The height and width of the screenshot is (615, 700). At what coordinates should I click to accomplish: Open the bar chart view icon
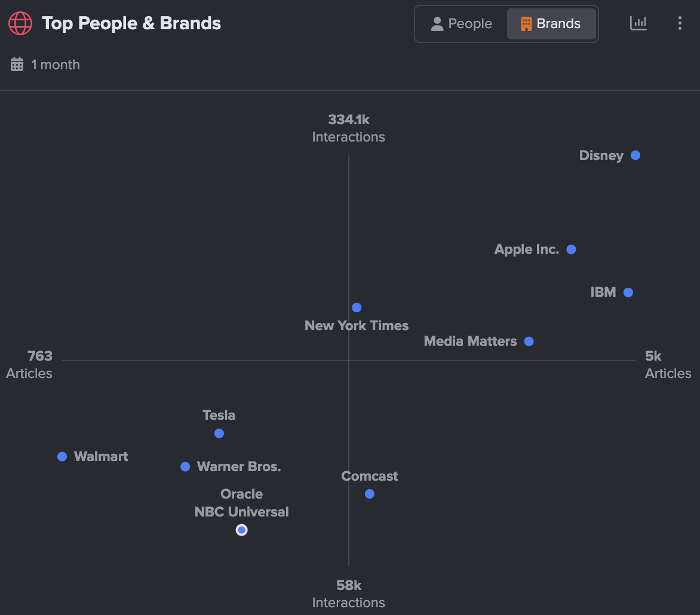point(638,23)
